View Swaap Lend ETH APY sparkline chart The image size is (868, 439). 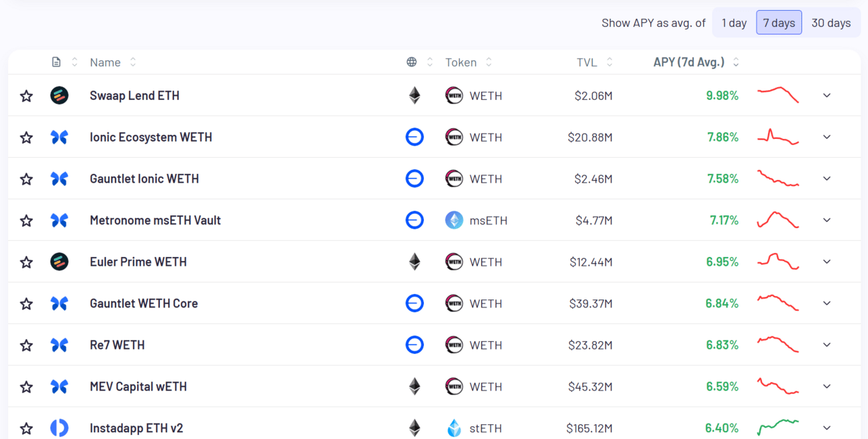pos(778,95)
